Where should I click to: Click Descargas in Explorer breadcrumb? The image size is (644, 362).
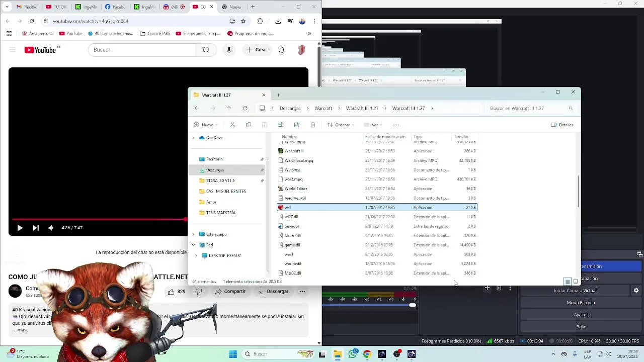[290, 108]
